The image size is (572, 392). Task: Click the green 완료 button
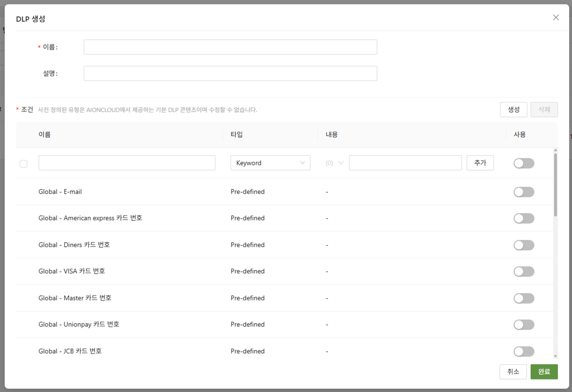pos(544,372)
